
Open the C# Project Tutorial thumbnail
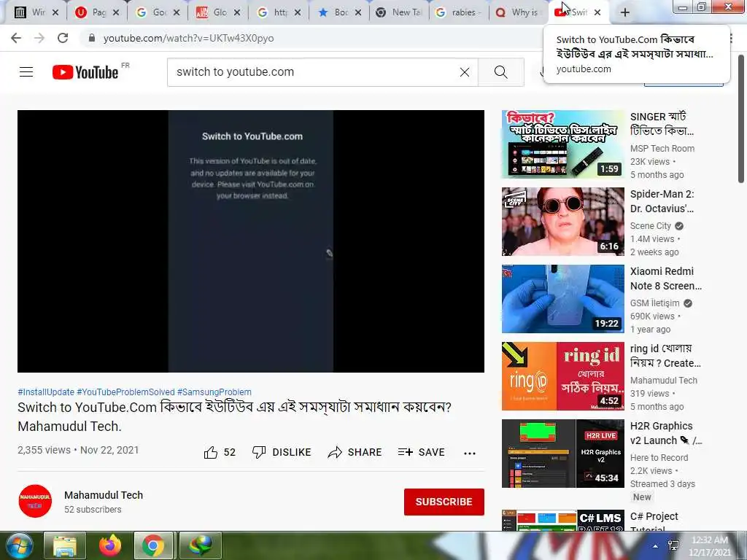point(562,521)
